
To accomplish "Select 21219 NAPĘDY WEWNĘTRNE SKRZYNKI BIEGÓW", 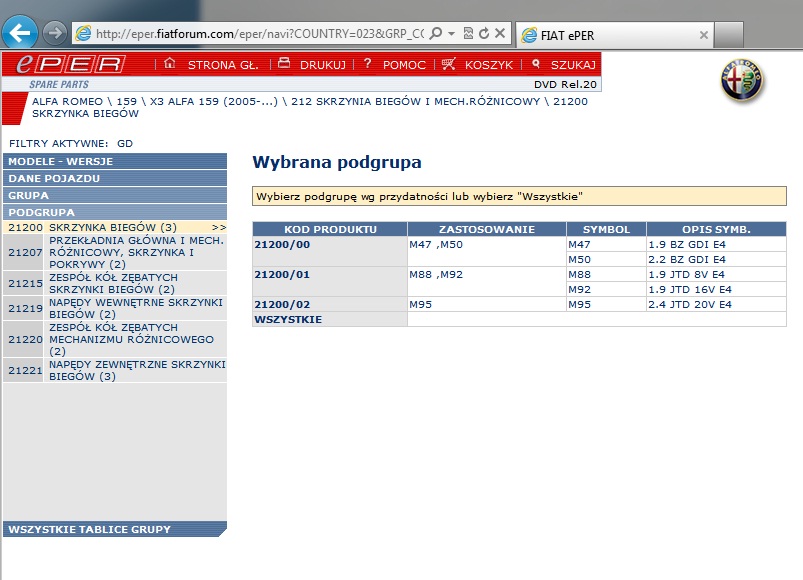I will [115, 308].
